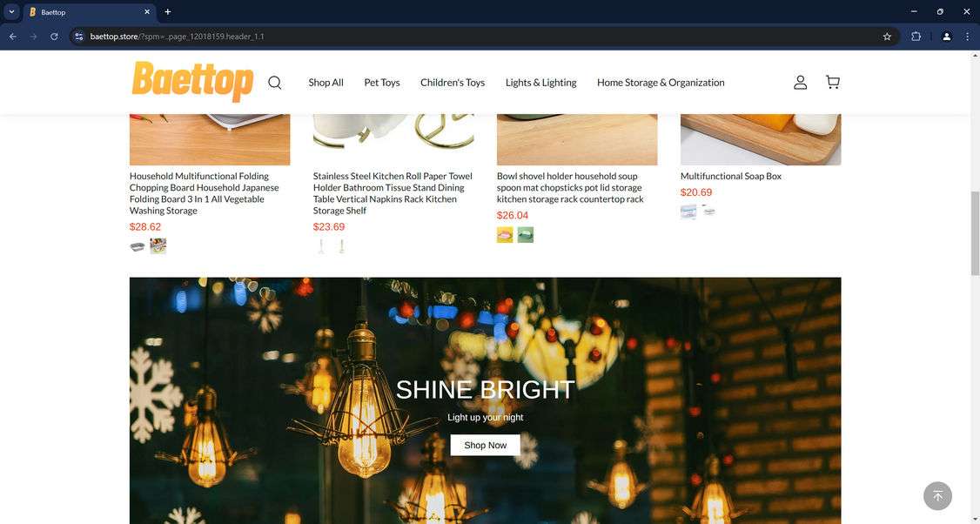Reload the page with the refresh icon
The image size is (980, 524).
click(54, 37)
